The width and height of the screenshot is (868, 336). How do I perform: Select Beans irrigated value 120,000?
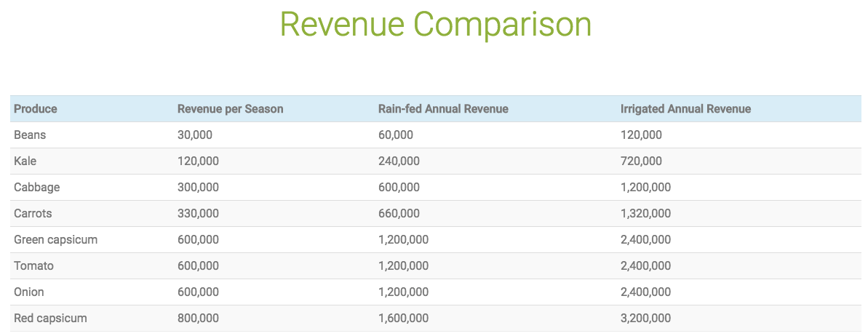(x=642, y=135)
